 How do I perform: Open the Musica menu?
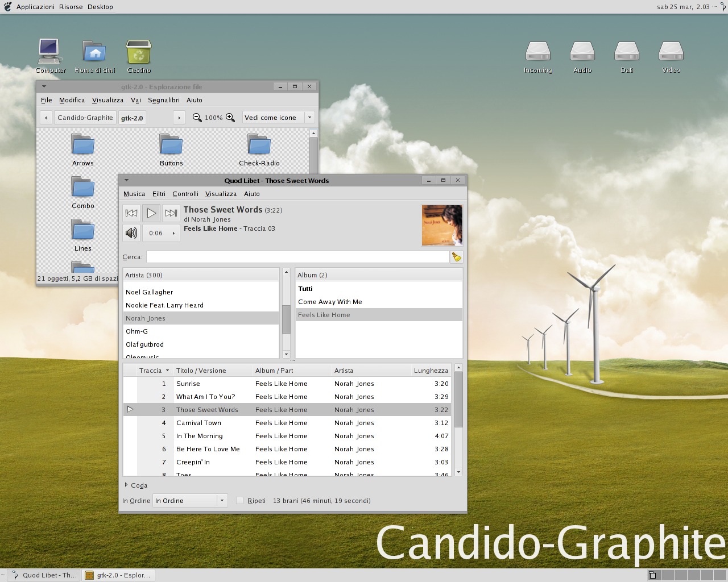[134, 194]
